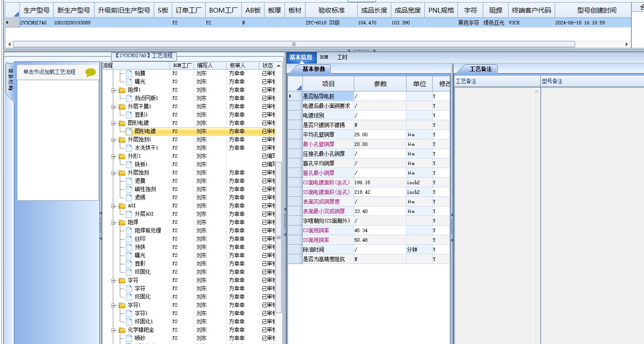Click the document icon beside 外层AOI
644x344 pixels.
[129, 214]
